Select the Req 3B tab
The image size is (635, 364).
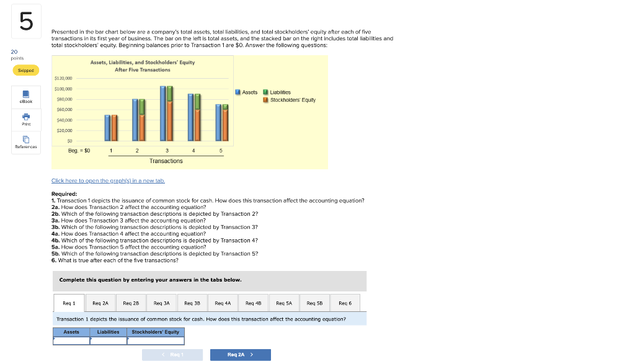click(192, 303)
